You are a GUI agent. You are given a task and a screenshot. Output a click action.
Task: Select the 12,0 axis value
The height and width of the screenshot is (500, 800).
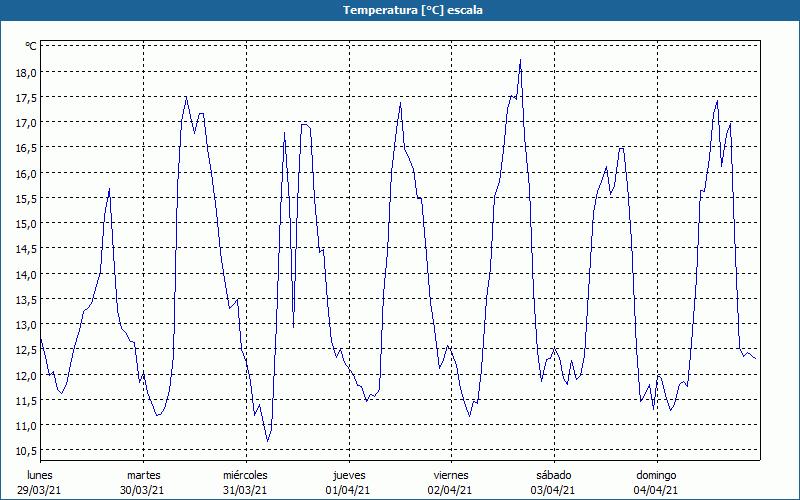[26, 376]
